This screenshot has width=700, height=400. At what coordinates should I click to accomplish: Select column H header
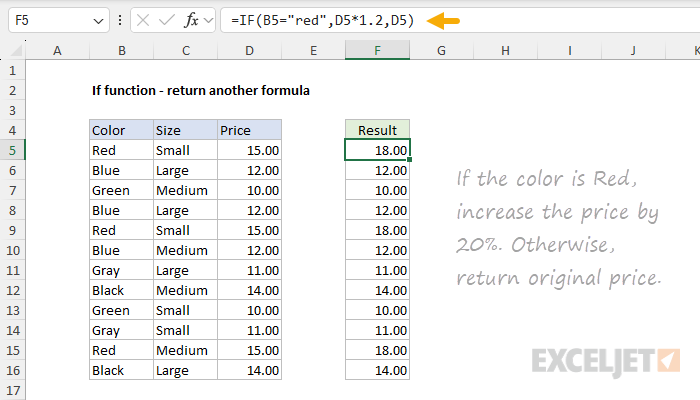point(505,51)
